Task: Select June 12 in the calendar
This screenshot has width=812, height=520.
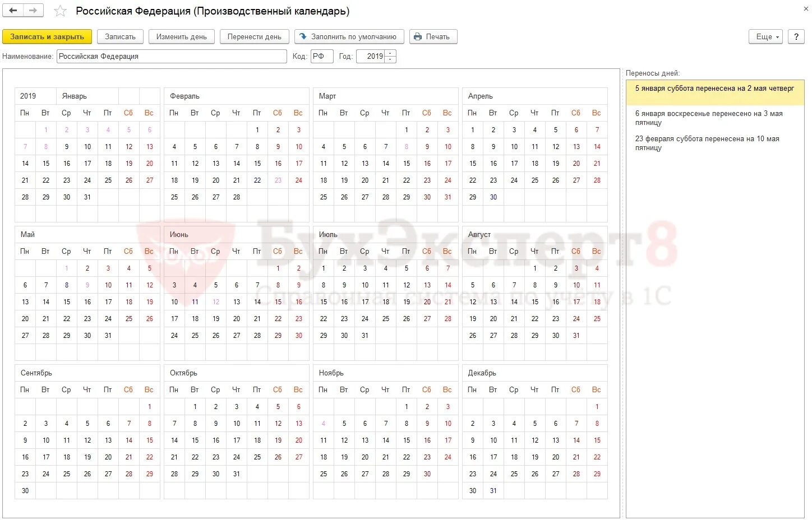Action: point(216,302)
